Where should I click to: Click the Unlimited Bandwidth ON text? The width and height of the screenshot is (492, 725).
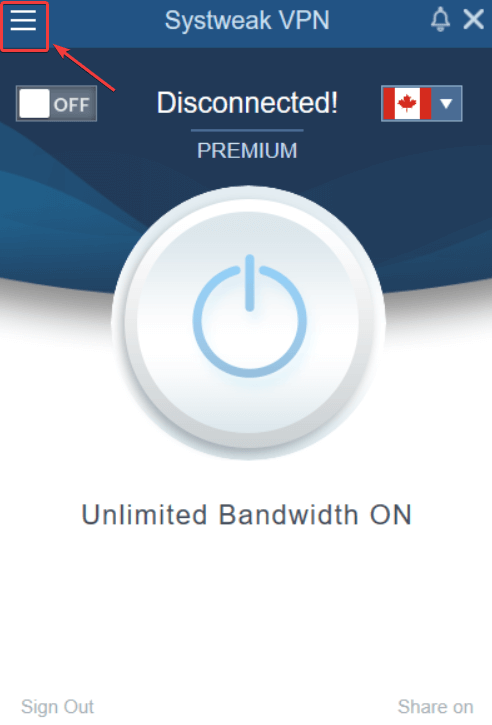(247, 515)
